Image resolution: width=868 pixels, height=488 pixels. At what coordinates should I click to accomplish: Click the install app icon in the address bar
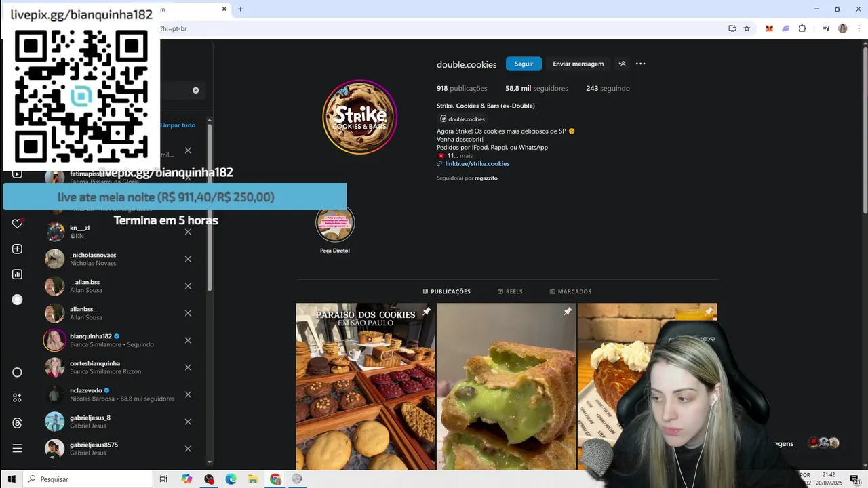(x=732, y=28)
